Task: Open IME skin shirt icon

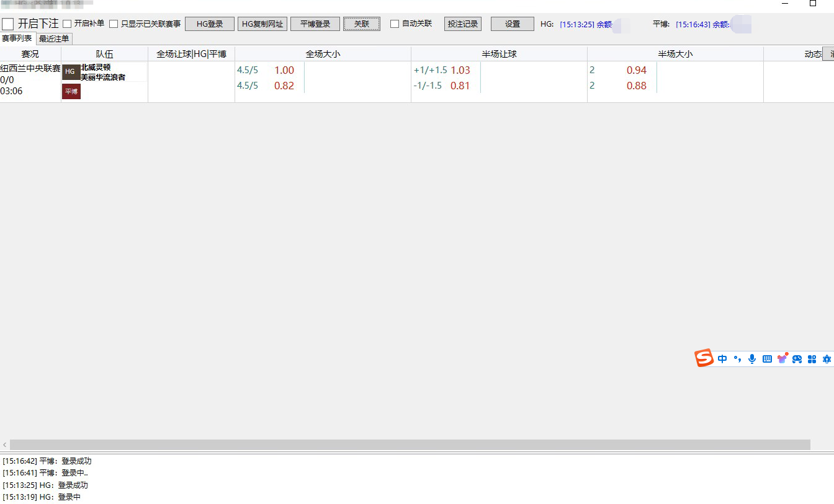Action: click(782, 359)
